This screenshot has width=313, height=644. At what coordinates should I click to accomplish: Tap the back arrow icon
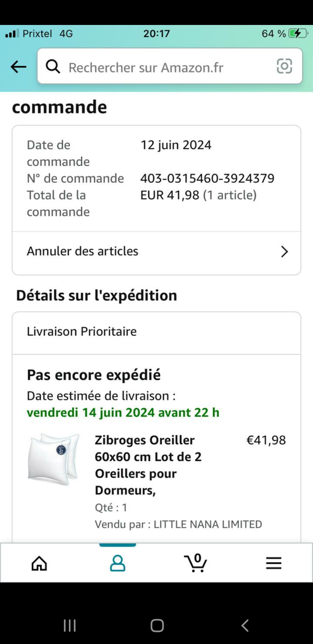[19, 67]
